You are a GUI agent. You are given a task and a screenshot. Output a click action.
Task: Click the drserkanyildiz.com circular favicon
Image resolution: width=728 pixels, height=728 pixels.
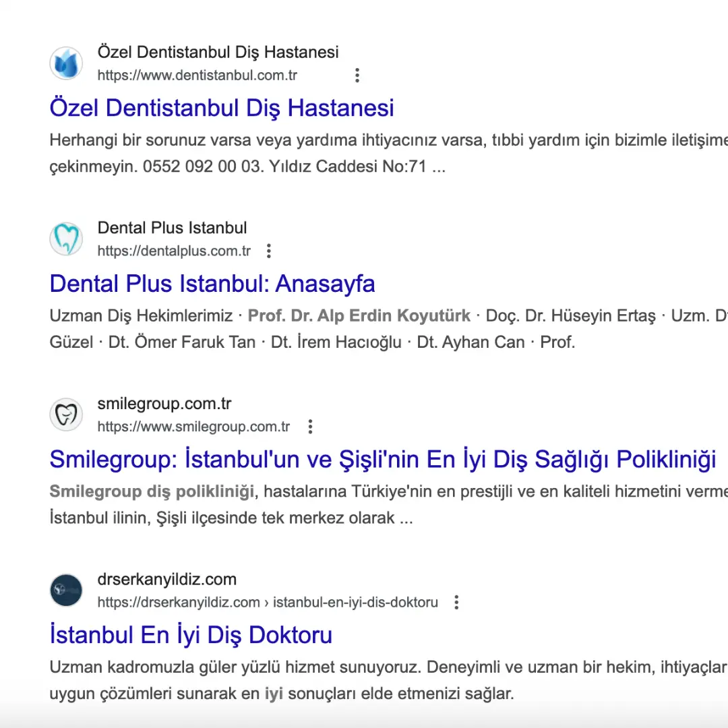click(x=66, y=589)
